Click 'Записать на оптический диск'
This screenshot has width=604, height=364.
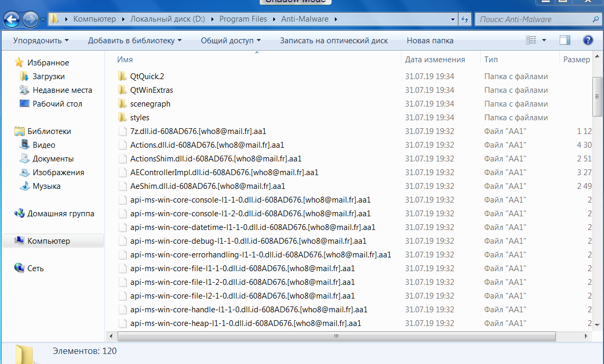[333, 41]
